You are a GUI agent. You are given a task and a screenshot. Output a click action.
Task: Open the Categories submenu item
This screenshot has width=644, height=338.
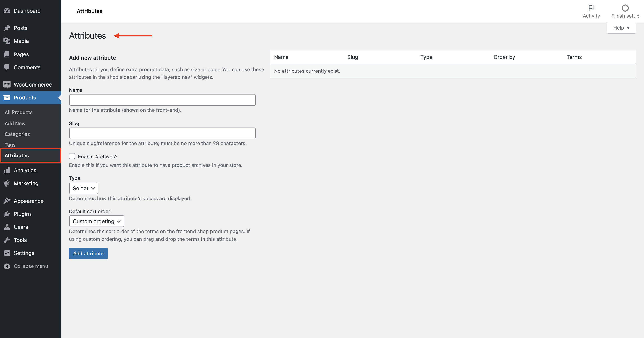click(17, 134)
